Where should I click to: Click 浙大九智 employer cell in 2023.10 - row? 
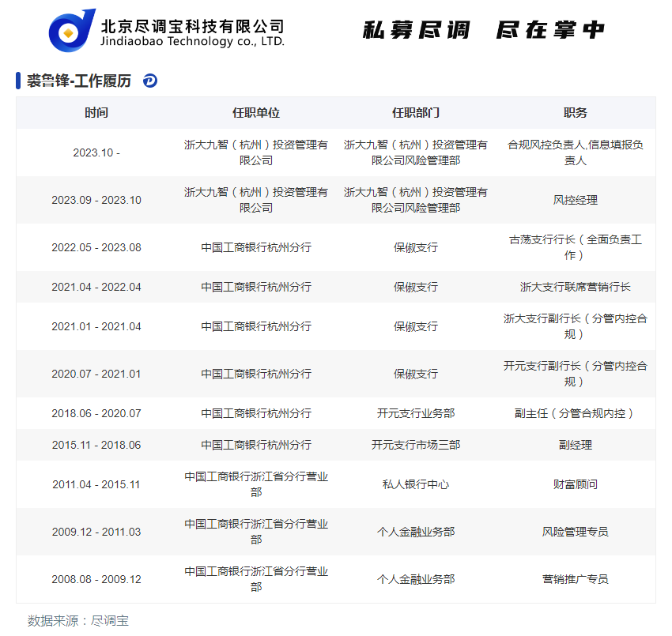click(256, 152)
